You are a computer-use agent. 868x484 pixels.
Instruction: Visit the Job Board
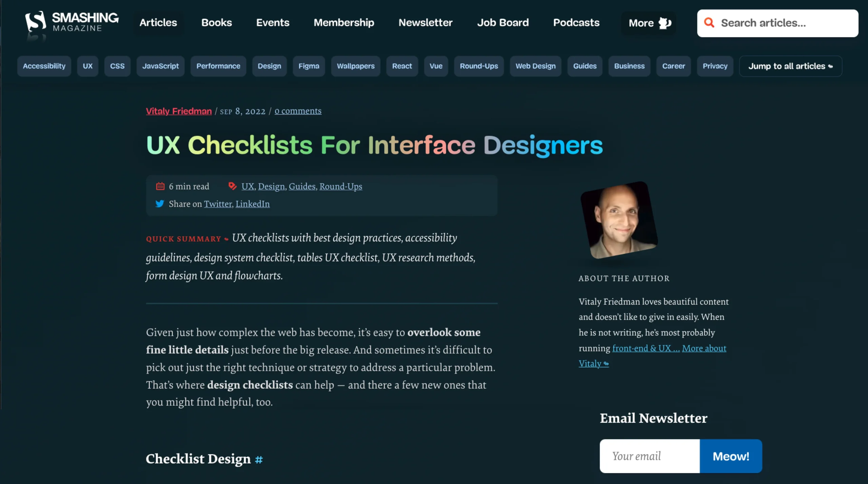point(503,22)
